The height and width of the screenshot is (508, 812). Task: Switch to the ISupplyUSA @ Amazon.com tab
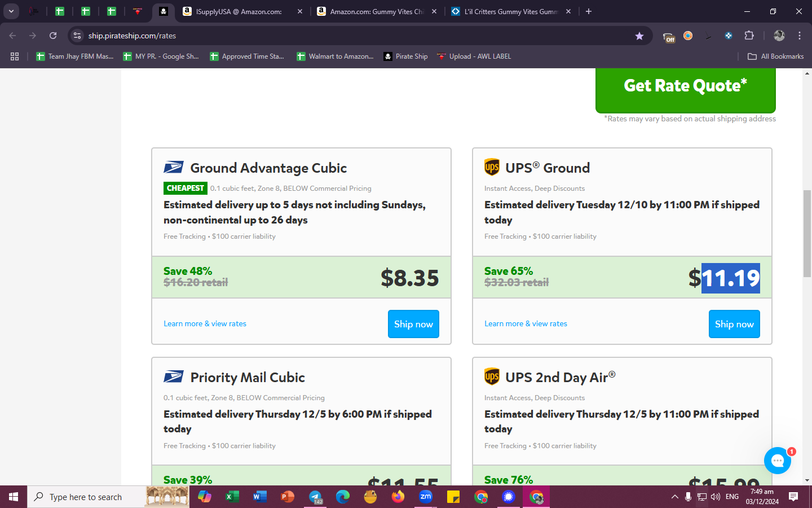[242, 11]
